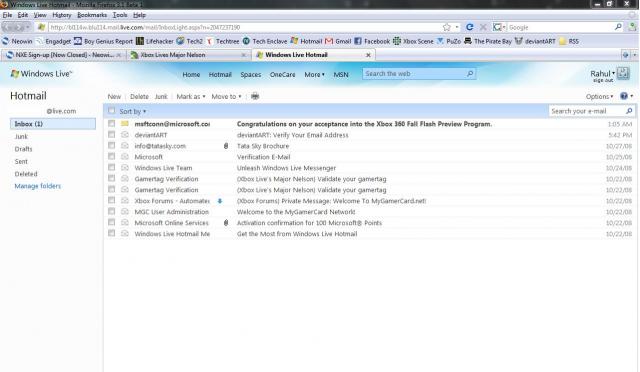Click the browser reload icon
Image resolution: width=640 pixels, height=372 pixels.
(469, 27)
